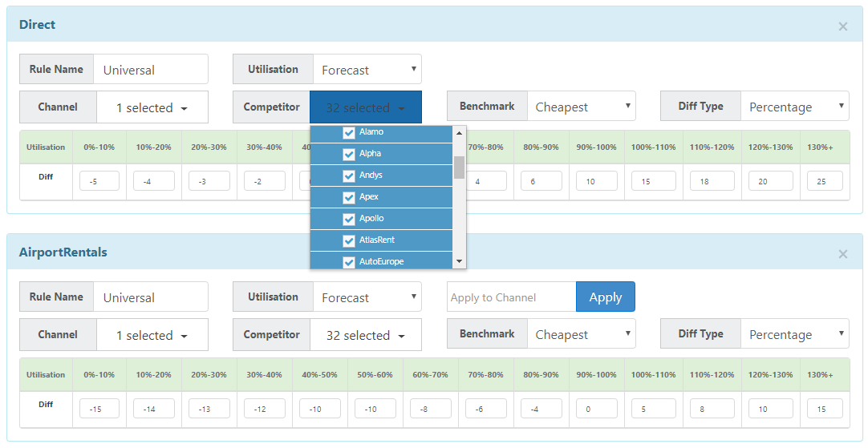Open the Direct Benchmark Cheapest dropdown
Viewport: 868px width, 448px height.
coord(581,107)
